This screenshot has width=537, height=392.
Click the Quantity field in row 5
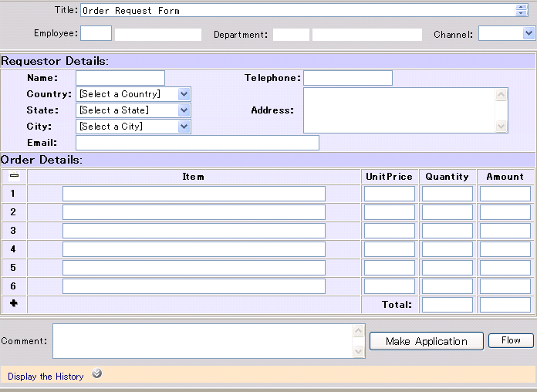tap(447, 268)
